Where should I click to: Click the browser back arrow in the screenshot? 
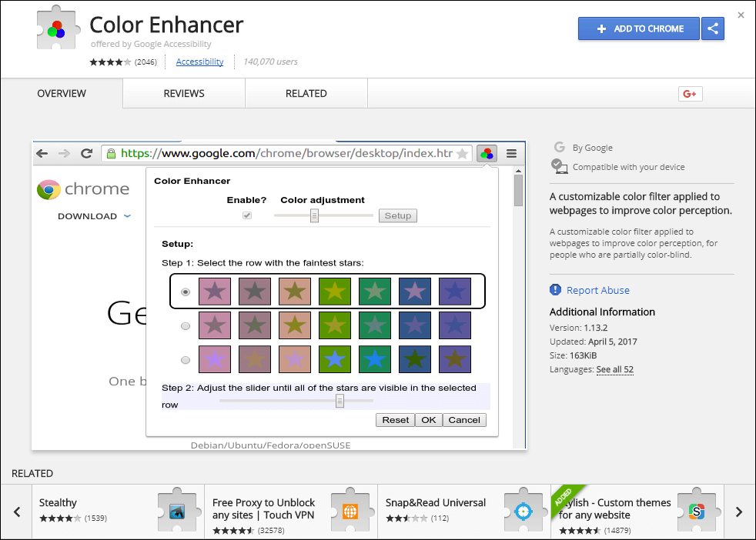[42, 154]
